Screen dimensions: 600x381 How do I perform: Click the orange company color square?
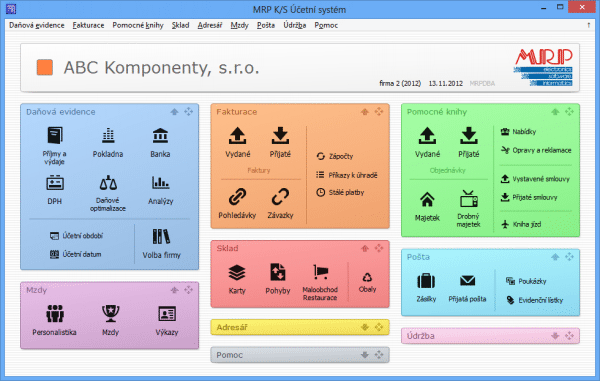coord(45,67)
